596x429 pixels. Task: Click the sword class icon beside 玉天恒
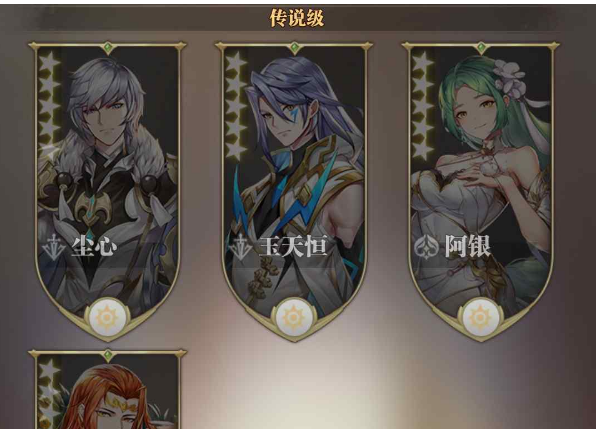coord(241,247)
